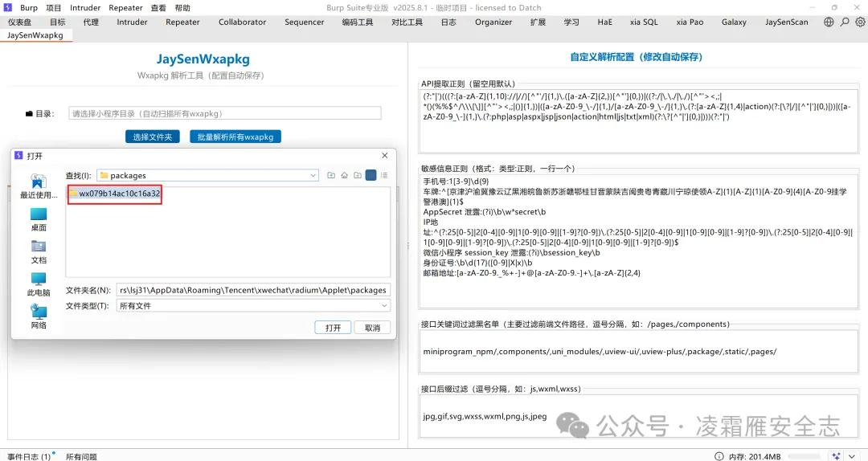Click the Burp Suite logo icon
The image size is (868, 461).
point(8,7)
